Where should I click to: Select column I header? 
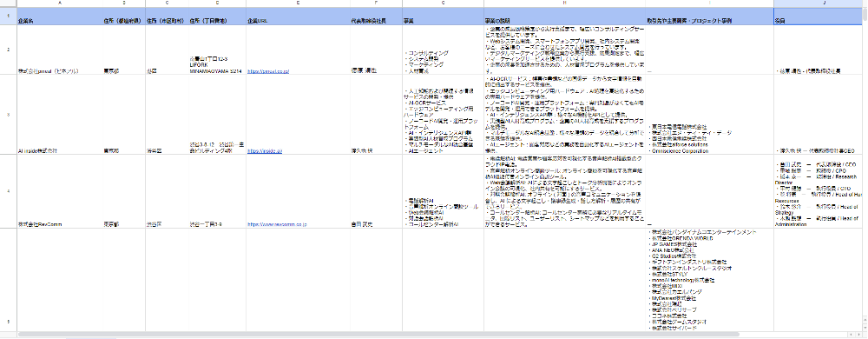click(x=710, y=3)
